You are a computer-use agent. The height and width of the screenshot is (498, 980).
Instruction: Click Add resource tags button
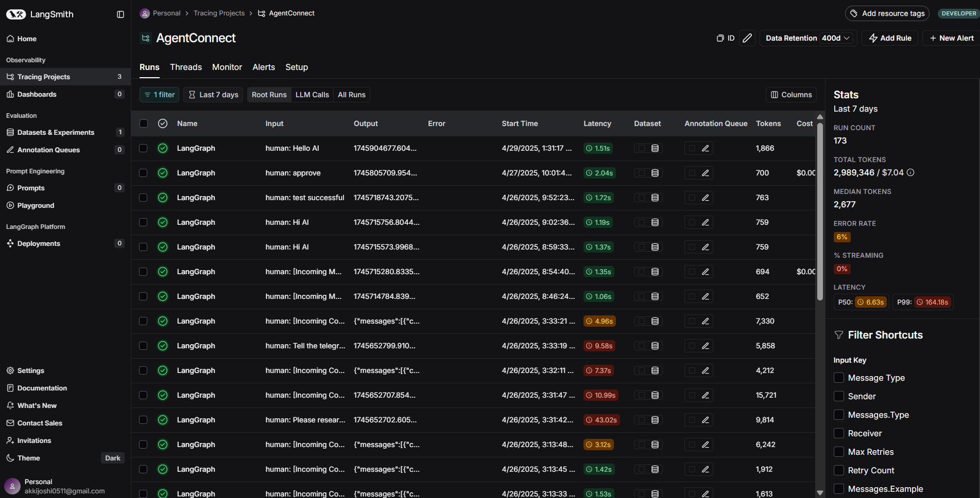(887, 13)
